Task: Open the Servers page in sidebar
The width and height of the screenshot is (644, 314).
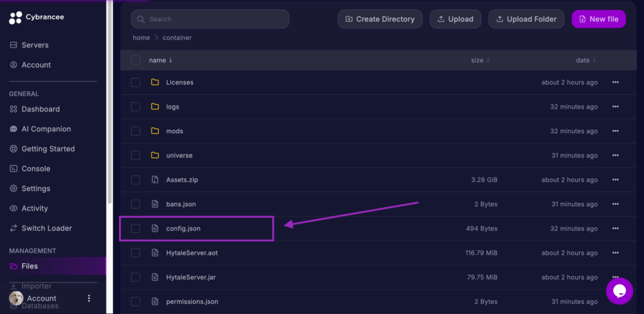Action: (29, 45)
